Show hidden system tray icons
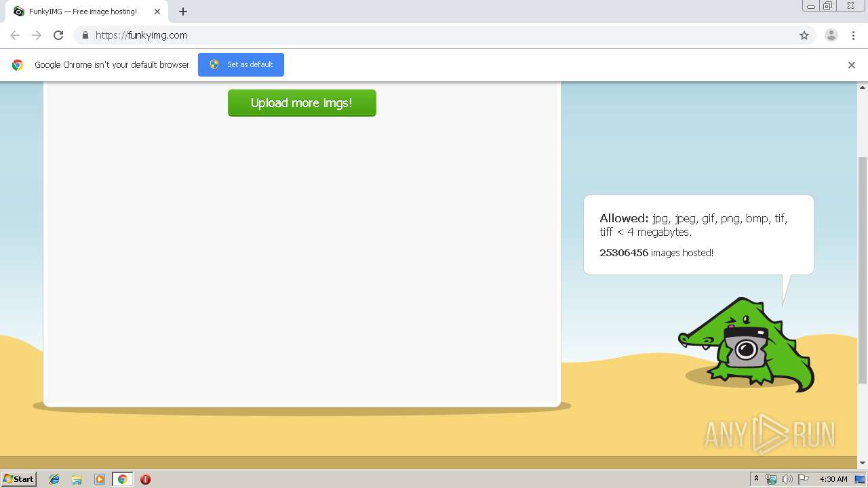The height and width of the screenshot is (488, 868). [756, 479]
